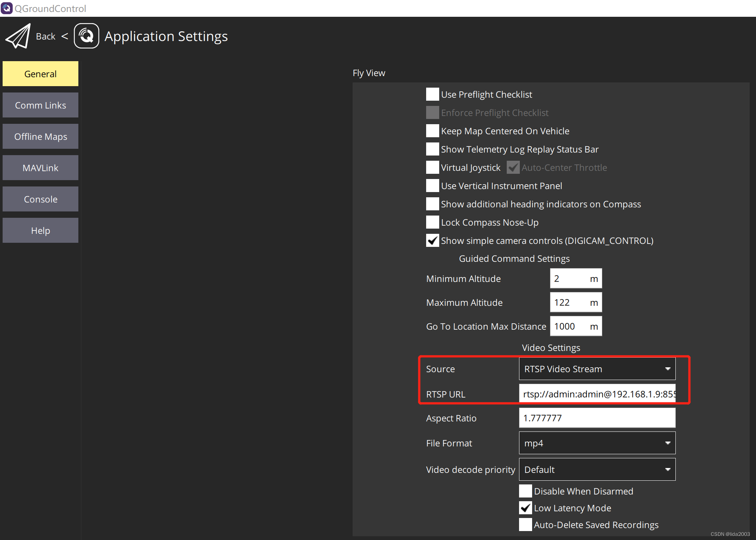Enable Lock Compass Nose-Up checkbox

[x=432, y=222]
